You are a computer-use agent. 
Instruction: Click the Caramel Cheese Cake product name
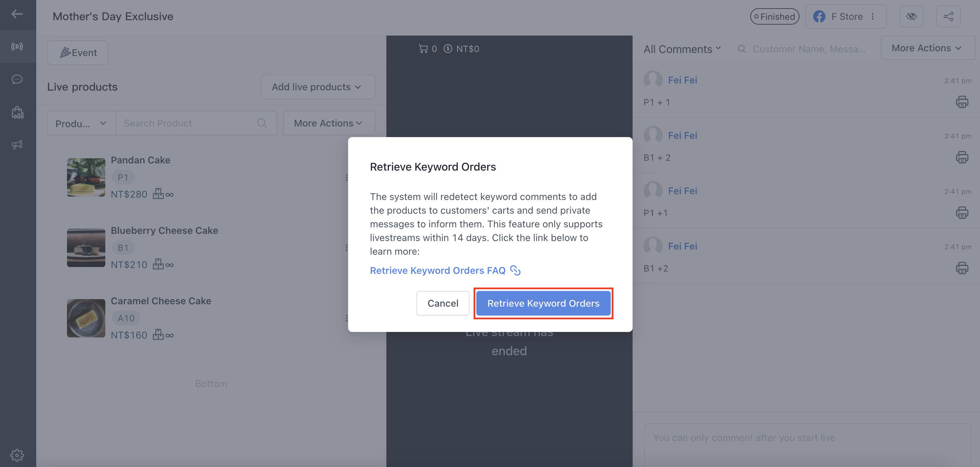click(x=161, y=301)
